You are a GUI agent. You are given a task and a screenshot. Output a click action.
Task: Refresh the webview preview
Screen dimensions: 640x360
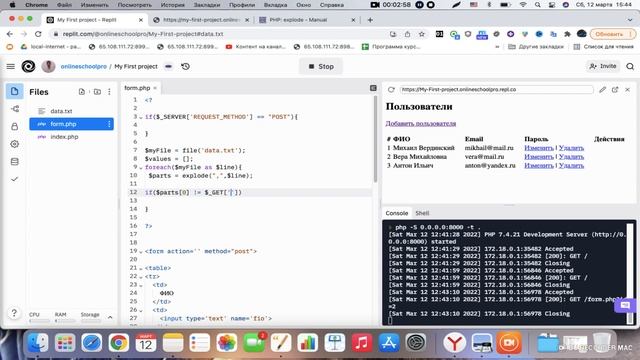click(391, 89)
